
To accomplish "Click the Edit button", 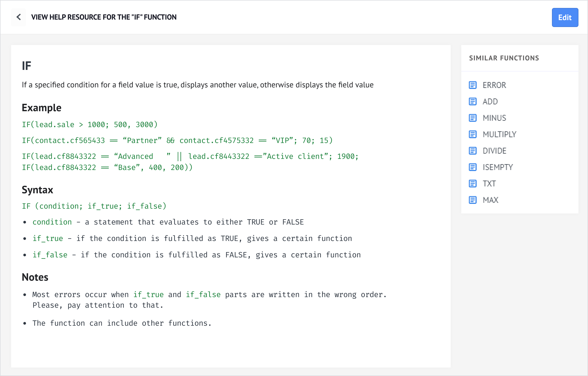I will point(565,17).
